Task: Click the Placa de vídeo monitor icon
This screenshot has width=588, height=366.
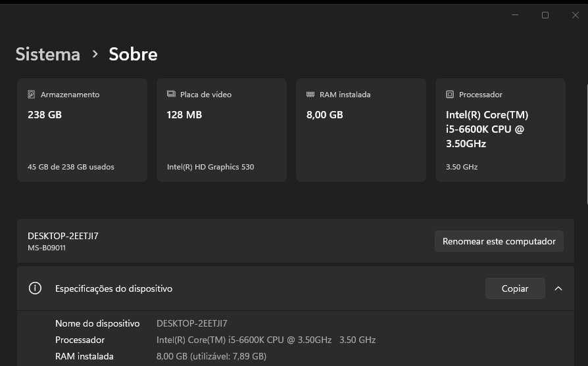Action: tap(171, 95)
